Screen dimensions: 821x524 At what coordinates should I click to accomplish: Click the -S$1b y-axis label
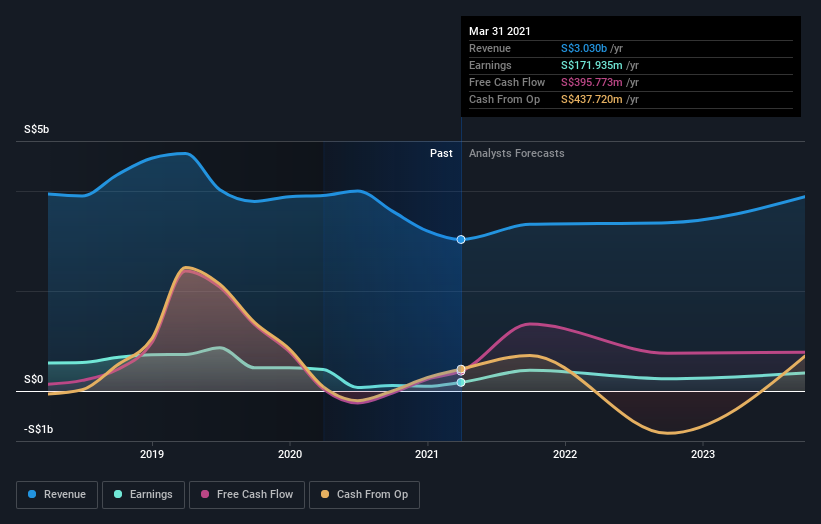pos(38,429)
